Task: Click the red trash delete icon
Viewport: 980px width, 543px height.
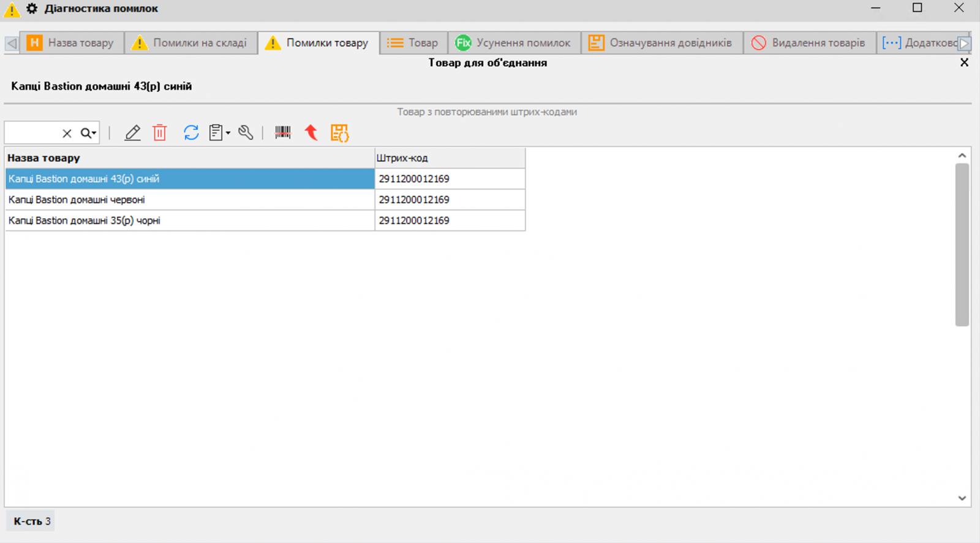Action: pyautogui.click(x=160, y=133)
